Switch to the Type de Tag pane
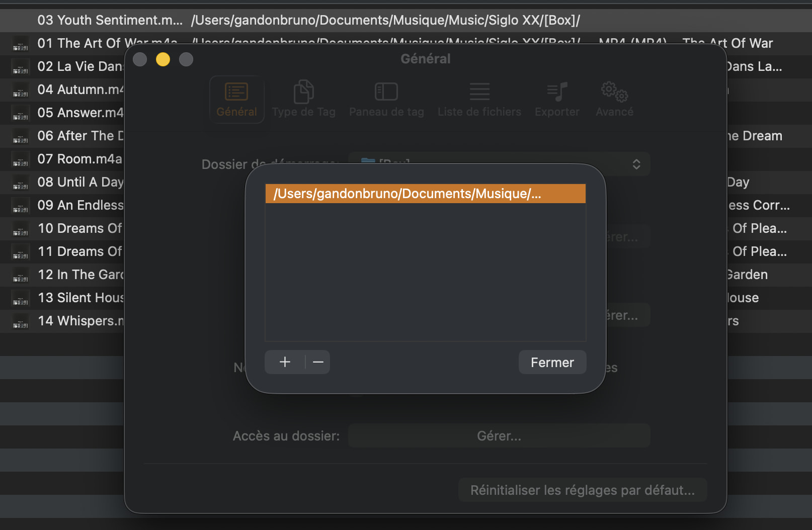 pos(303,100)
